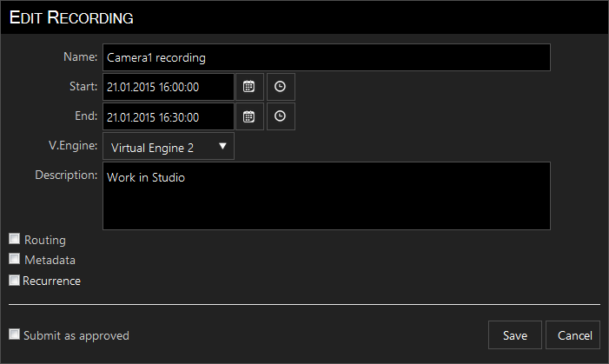Click into the Start date-time field
The height and width of the screenshot is (364, 609).
click(x=169, y=87)
